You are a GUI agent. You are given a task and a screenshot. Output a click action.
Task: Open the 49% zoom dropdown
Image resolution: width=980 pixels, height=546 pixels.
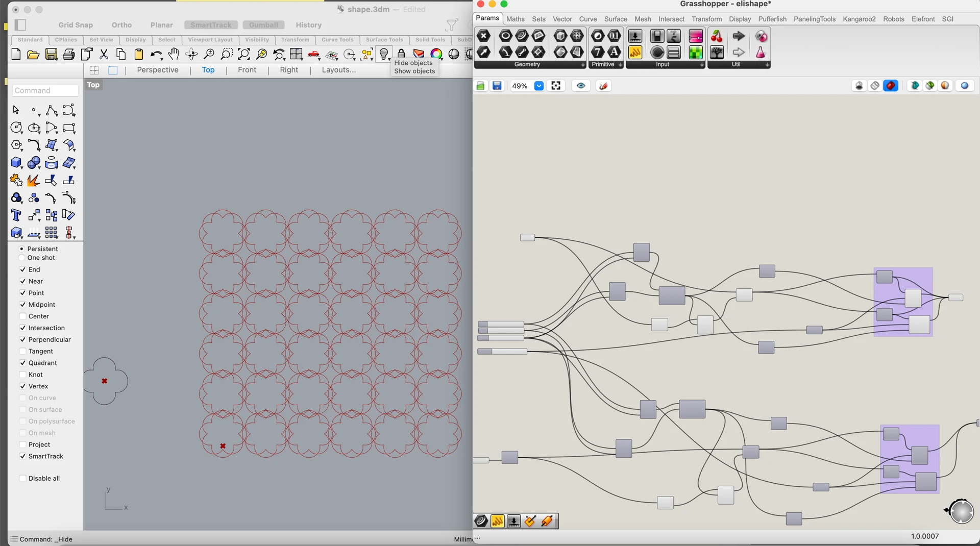[x=538, y=86]
